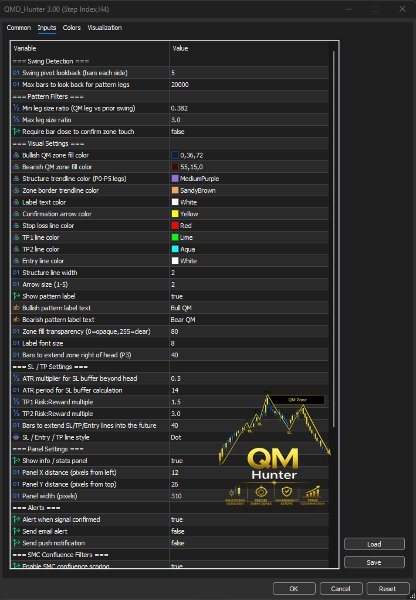Click the integer icon of Swing pivot lookback
The width and height of the screenshot is (416, 600).
[x=16, y=73]
